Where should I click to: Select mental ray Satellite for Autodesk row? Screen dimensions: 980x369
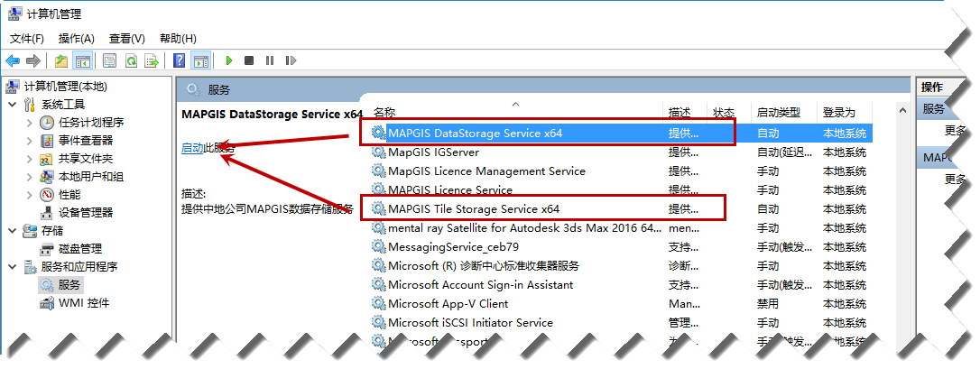pos(621,228)
